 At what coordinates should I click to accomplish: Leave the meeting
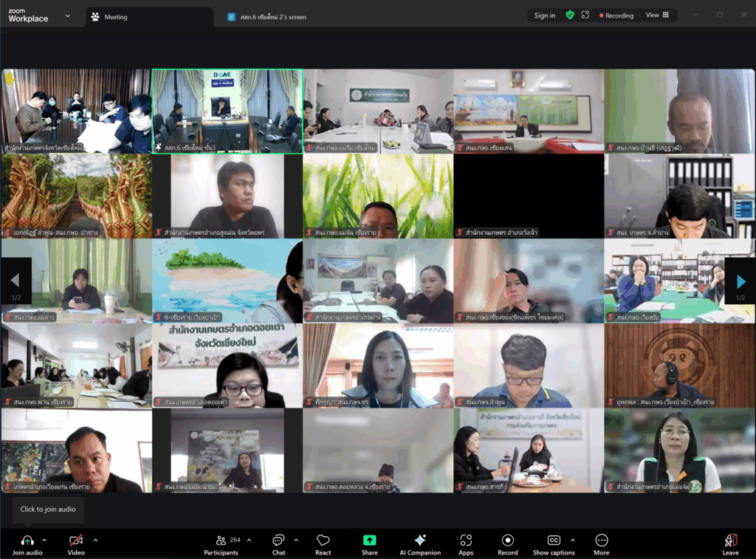click(730, 543)
